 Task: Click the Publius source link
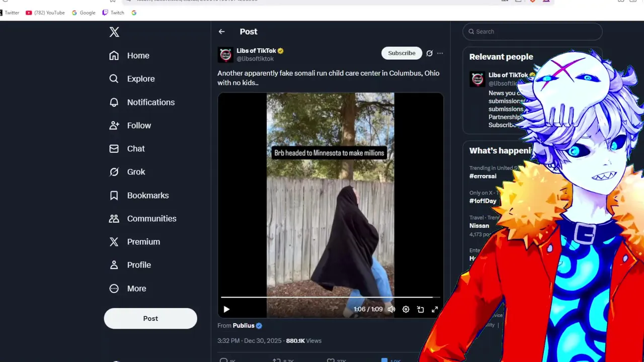coord(244,326)
